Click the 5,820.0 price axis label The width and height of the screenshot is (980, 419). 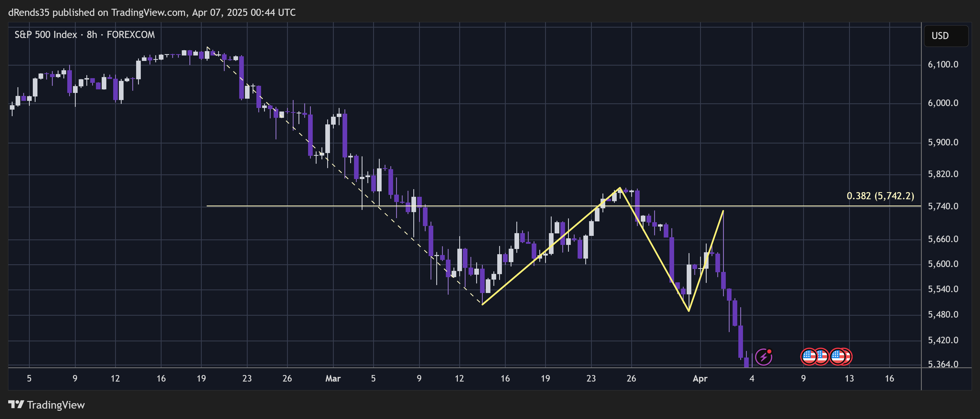(943, 174)
